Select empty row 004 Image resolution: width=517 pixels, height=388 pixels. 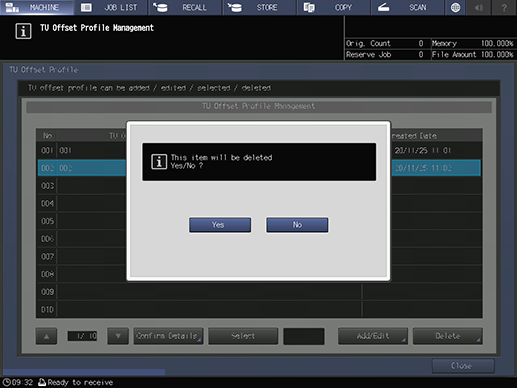[259, 203]
